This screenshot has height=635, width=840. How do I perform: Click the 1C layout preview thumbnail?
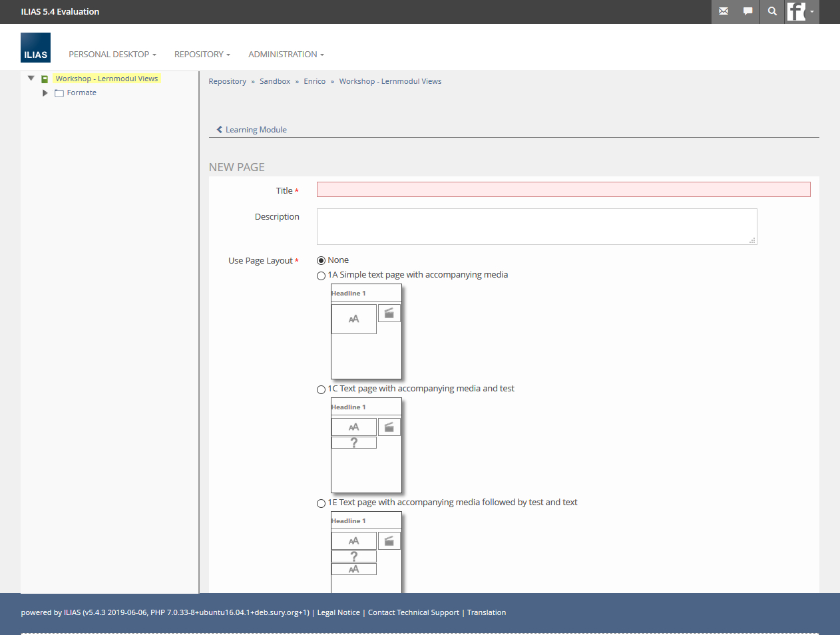coord(366,445)
